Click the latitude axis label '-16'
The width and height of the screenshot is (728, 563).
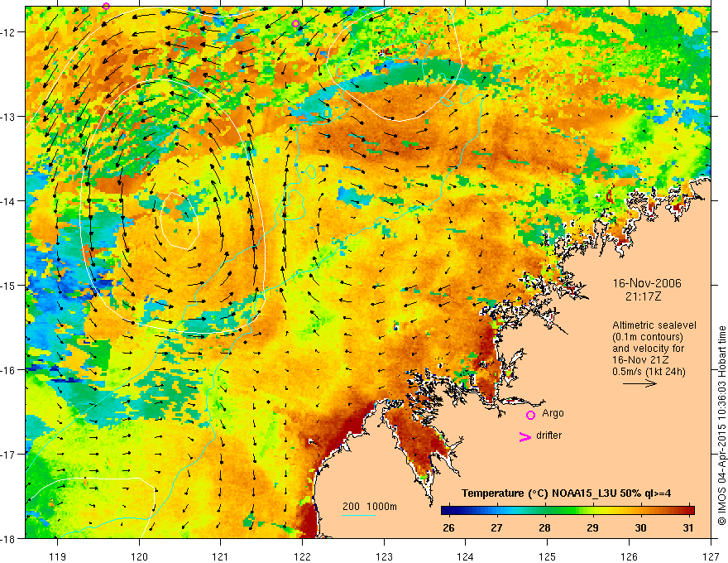tap(8, 370)
